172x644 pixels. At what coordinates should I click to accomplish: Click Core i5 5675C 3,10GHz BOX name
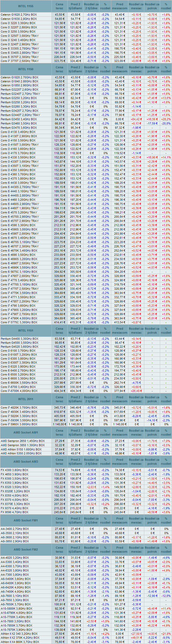pos(19,272)
